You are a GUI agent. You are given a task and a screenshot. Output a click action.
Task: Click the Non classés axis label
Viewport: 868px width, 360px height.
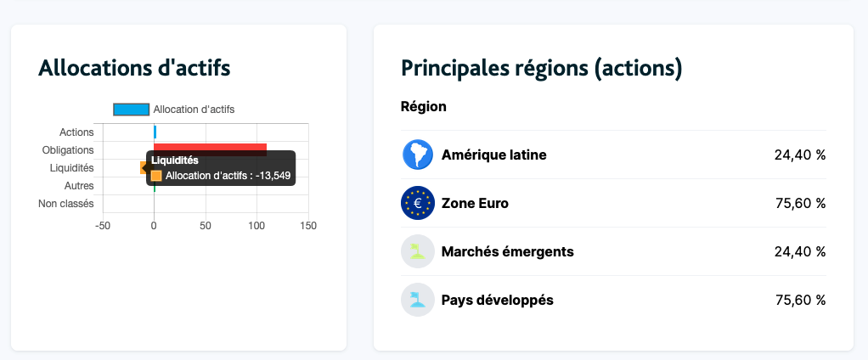point(66,204)
